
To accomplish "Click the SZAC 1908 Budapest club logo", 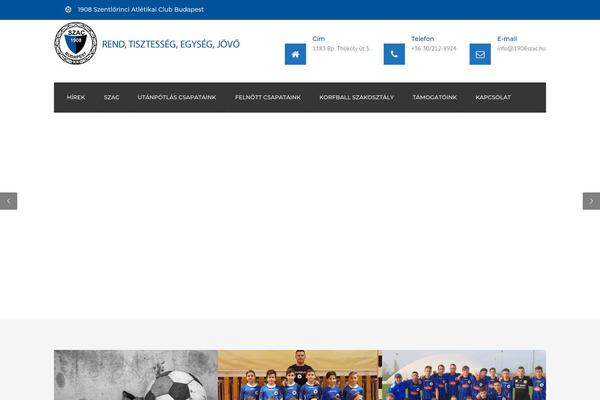I will (75, 43).
